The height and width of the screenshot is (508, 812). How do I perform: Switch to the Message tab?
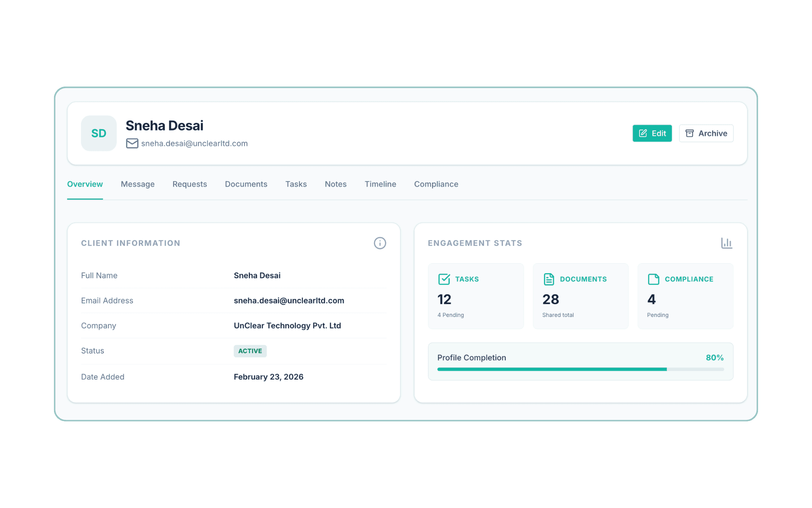coord(138,184)
